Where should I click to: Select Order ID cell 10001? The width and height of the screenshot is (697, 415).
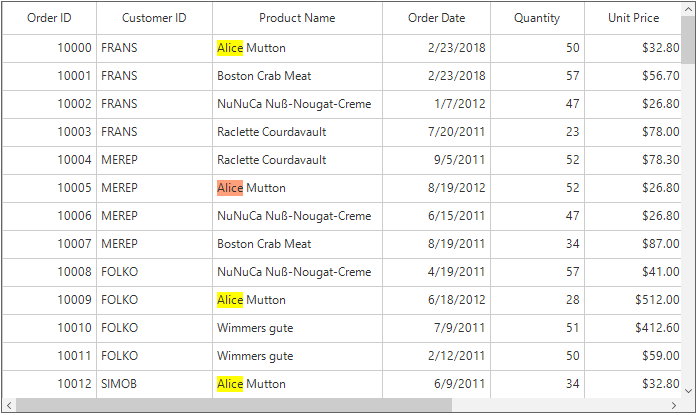click(49, 76)
